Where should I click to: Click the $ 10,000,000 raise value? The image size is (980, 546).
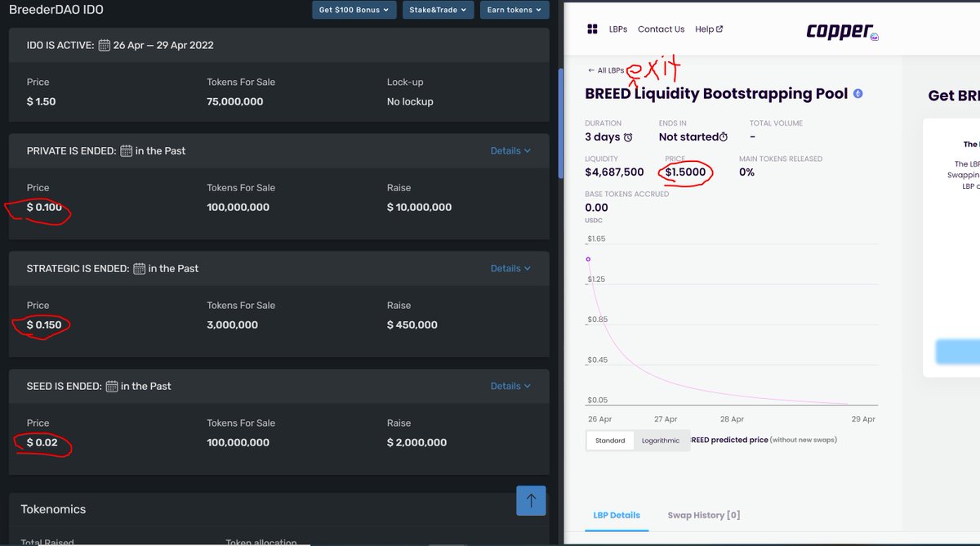[419, 208]
